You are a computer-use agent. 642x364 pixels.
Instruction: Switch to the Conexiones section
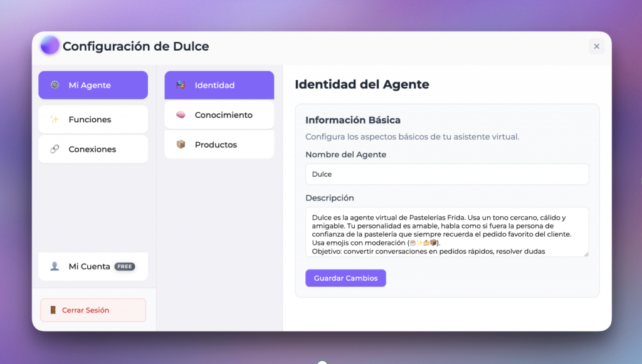[x=93, y=150]
